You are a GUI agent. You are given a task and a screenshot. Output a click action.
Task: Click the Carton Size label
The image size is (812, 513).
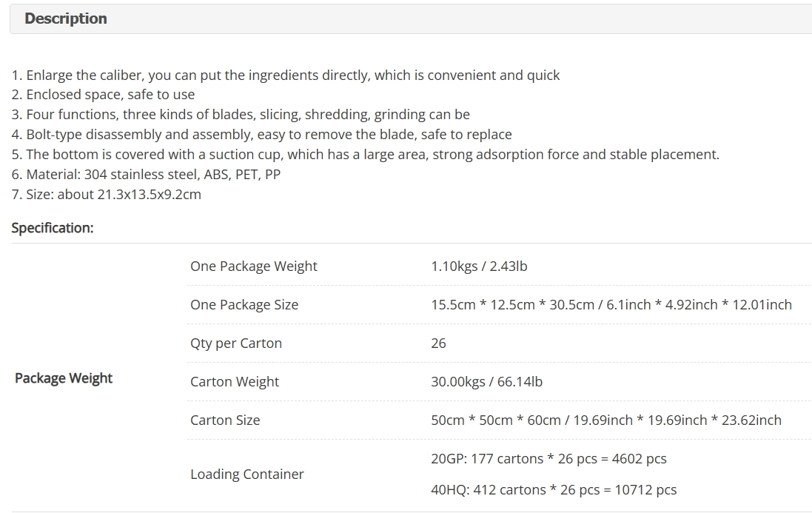click(225, 420)
